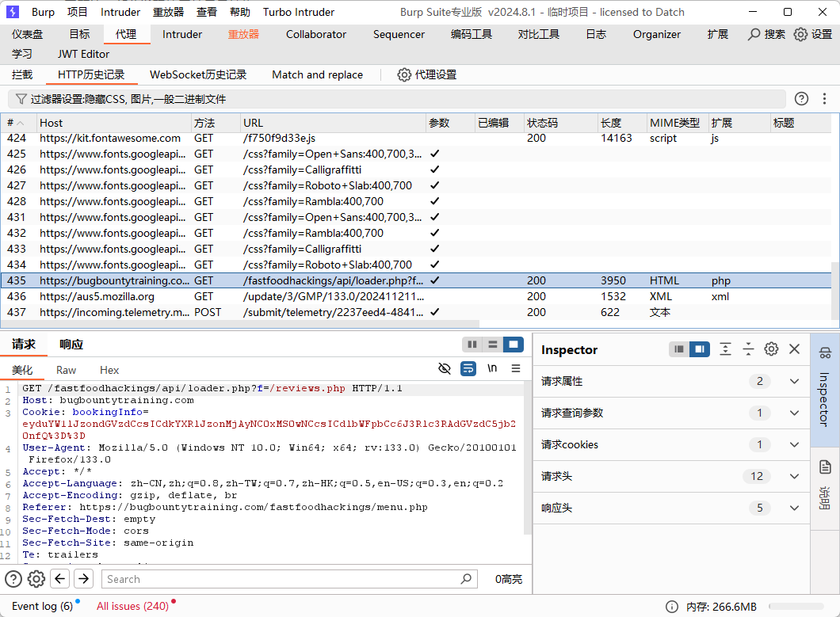
Task: Collapse all Inspector sections icon
Action: (748, 349)
